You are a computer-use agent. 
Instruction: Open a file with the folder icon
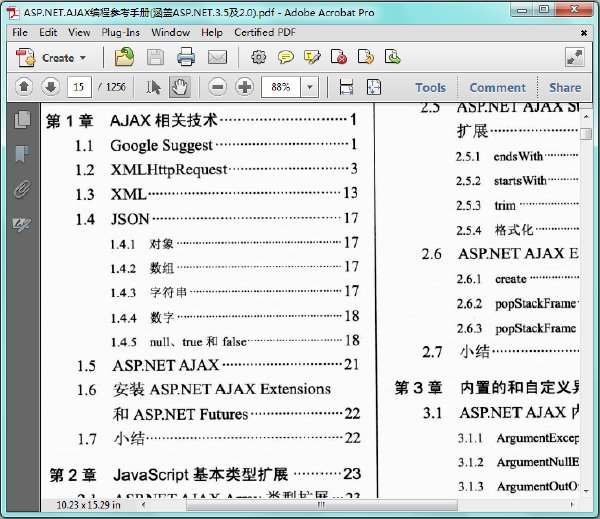point(124,57)
